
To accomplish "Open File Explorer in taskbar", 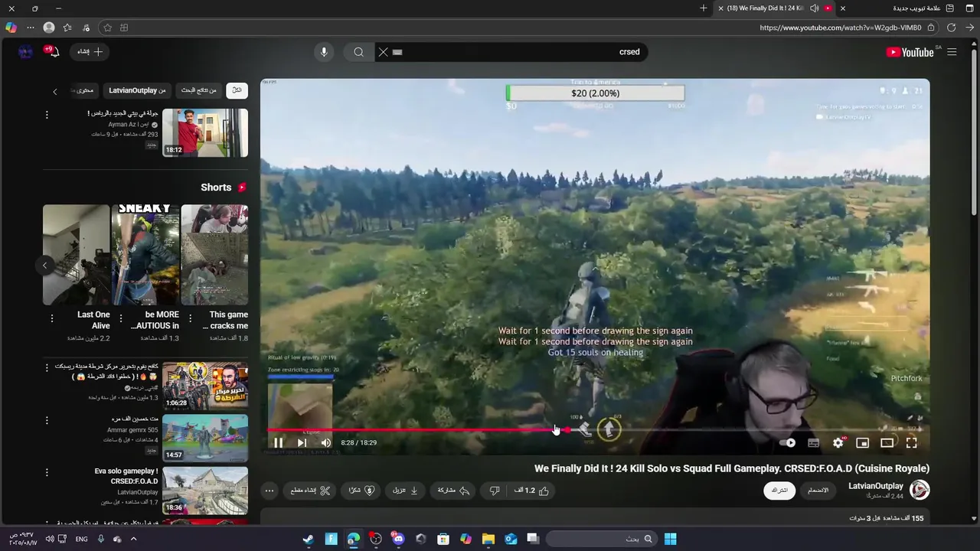I will [x=488, y=539].
